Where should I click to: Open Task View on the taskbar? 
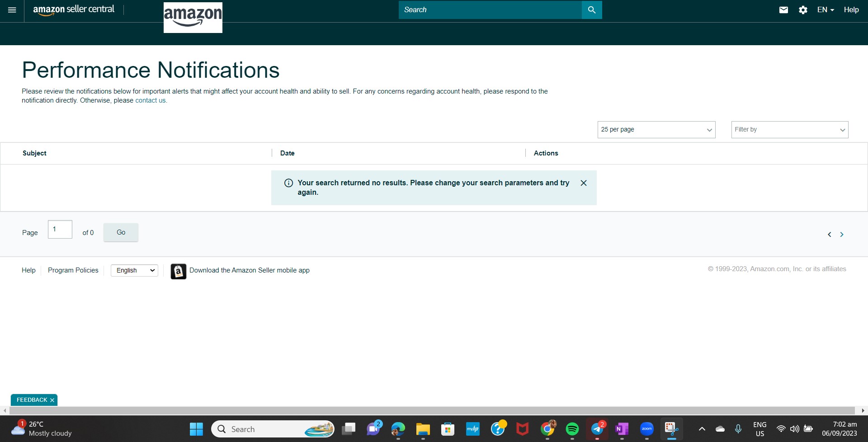tap(349, 429)
